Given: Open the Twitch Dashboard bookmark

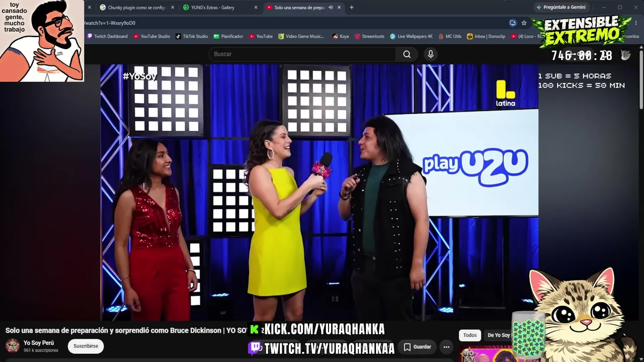Looking at the screenshot, I should click(107, 36).
